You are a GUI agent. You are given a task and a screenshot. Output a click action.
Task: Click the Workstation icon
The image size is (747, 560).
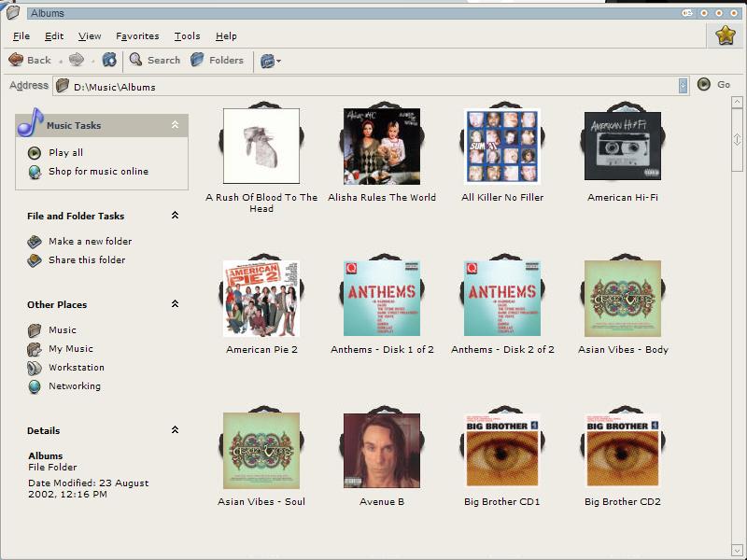tap(35, 368)
